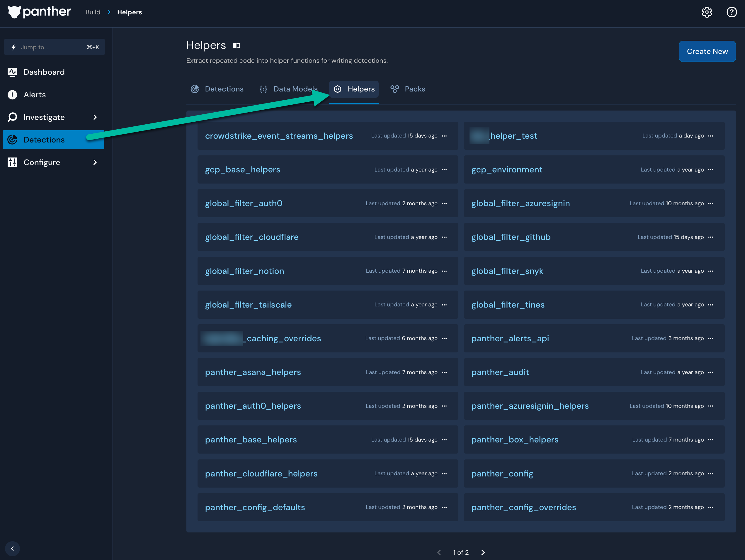
Task: Open the options menu for gcp_base_helpers
Action: point(444,170)
